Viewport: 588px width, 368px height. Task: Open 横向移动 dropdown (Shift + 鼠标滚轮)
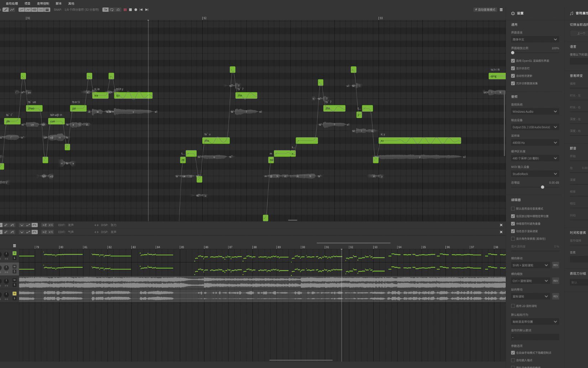pyautogui.click(x=530, y=265)
